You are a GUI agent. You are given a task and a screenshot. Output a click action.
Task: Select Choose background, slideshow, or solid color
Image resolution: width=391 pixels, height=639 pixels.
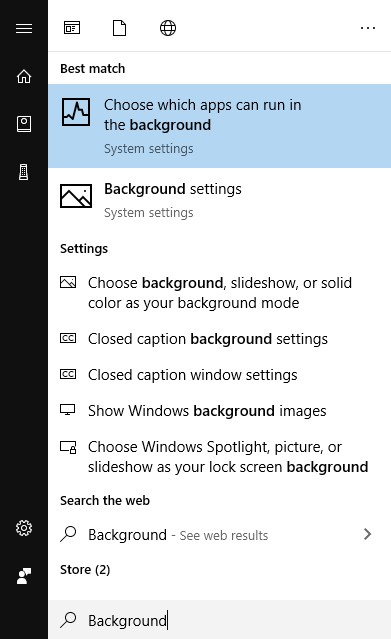pos(219,293)
